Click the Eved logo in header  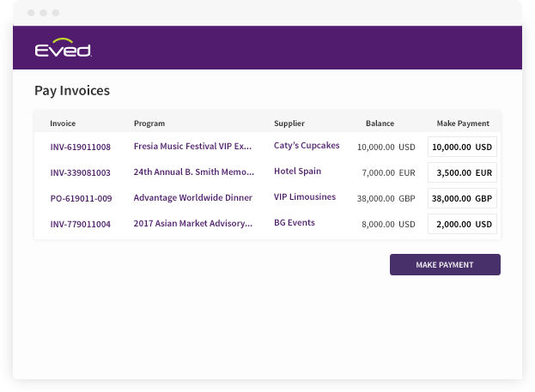[63, 49]
